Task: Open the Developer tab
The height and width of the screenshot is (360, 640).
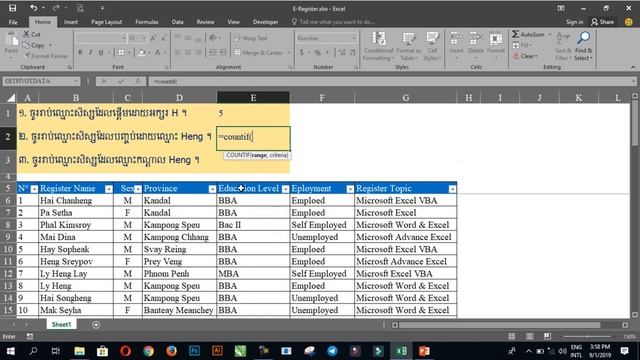Action: (265, 22)
